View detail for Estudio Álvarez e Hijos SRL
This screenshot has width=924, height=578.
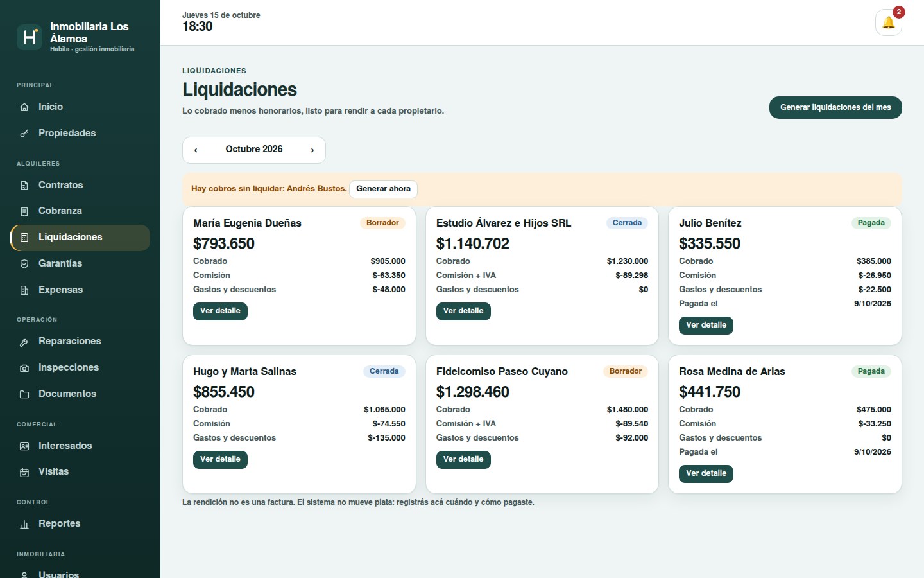coord(463,311)
